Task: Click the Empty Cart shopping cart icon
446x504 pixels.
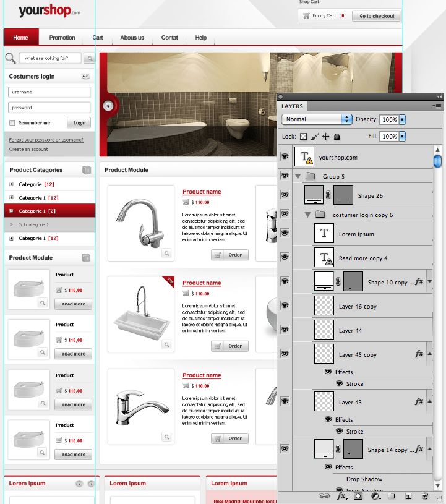Action: click(306, 15)
